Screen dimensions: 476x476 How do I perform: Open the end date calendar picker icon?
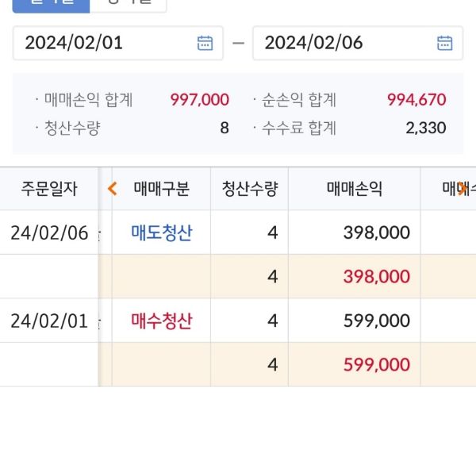445,43
